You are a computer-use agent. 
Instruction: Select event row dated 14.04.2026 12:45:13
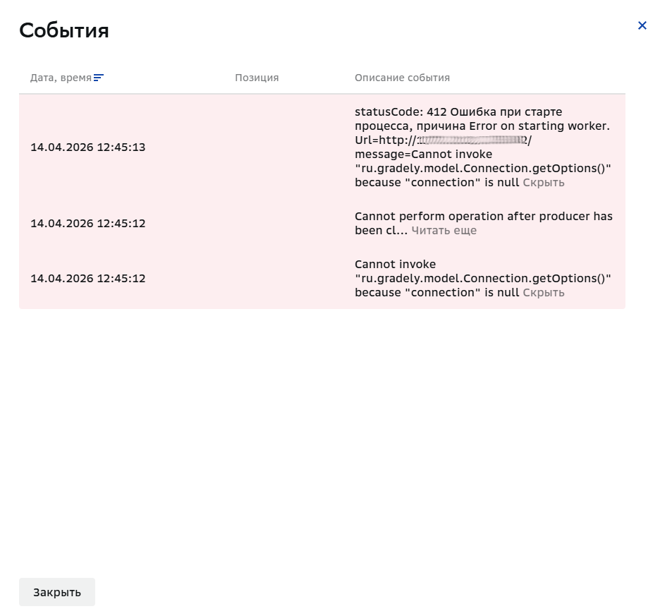pos(322,147)
